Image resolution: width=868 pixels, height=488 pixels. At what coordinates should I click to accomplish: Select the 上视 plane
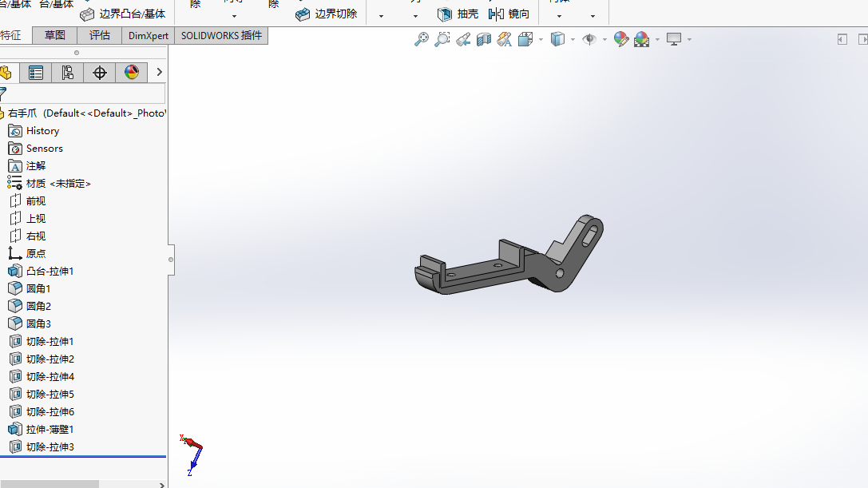[x=27, y=218]
